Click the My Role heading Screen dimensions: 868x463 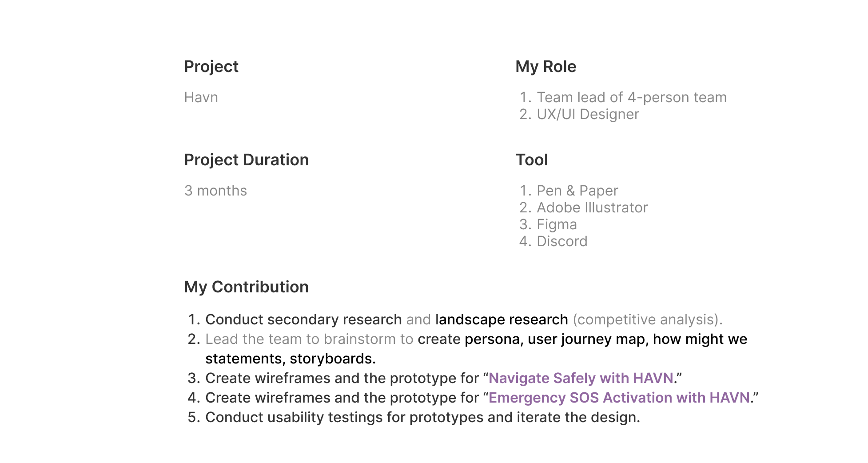coord(546,67)
